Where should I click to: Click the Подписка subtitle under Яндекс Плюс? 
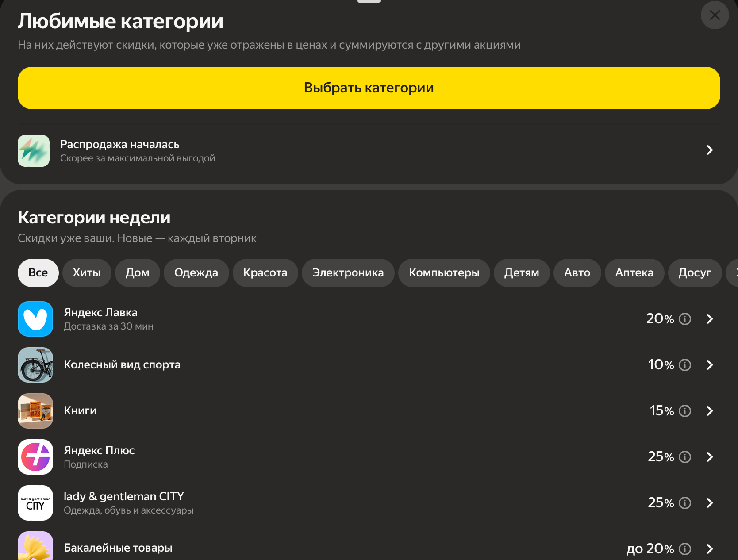coord(86,464)
